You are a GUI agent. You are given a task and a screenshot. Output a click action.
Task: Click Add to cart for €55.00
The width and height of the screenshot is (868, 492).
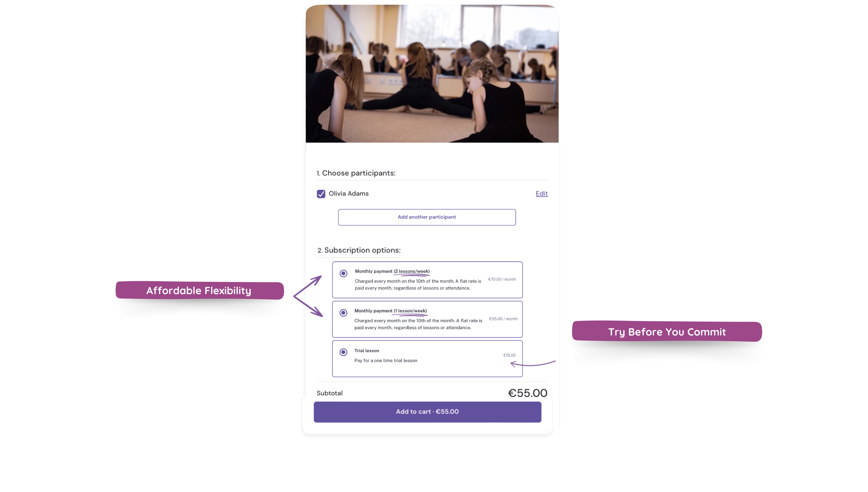[x=428, y=412]
